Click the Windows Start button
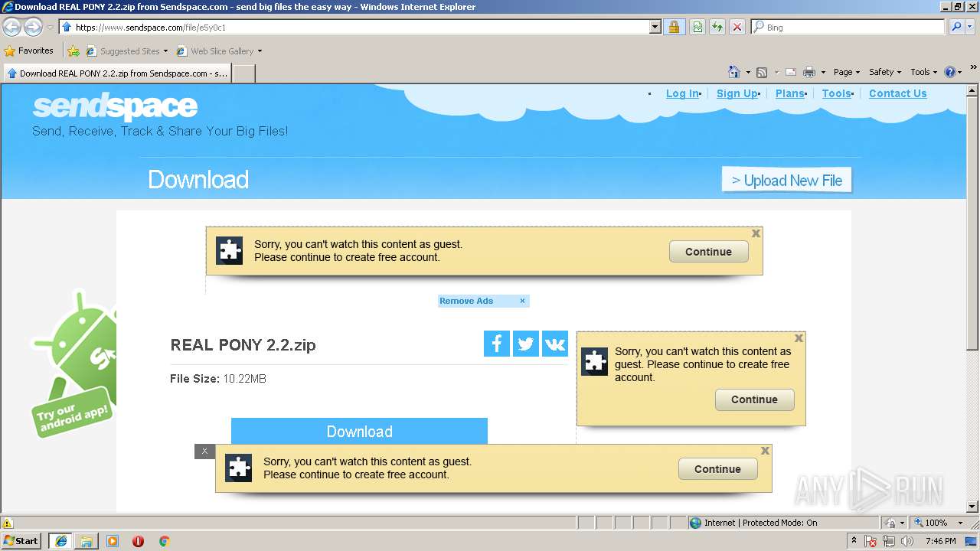 point(21,541)
